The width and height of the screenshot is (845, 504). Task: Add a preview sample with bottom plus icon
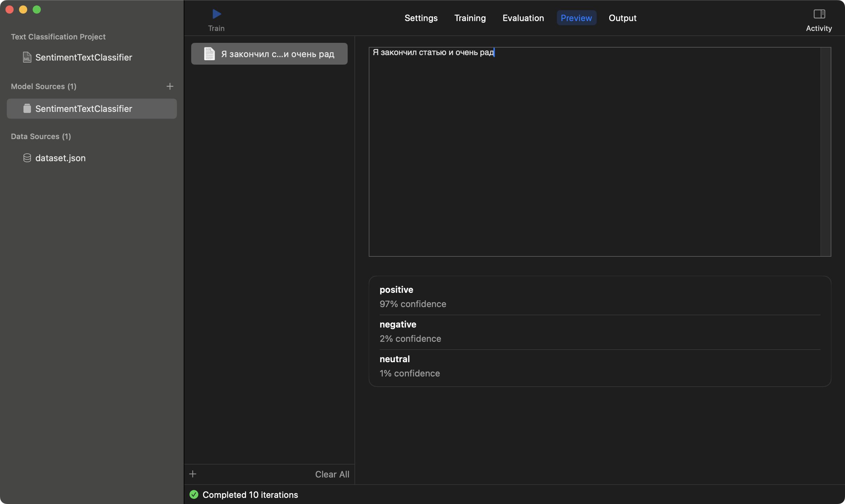pyautogui.click(x=193, y=474)
